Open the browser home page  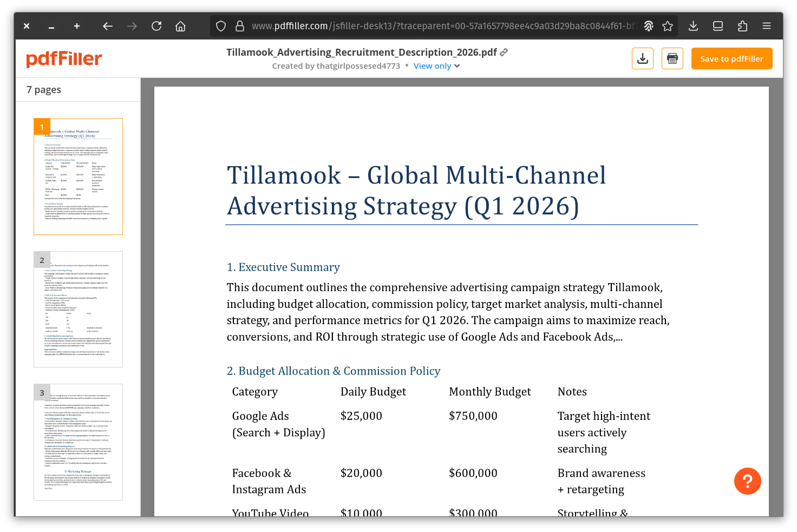point(181,26)
